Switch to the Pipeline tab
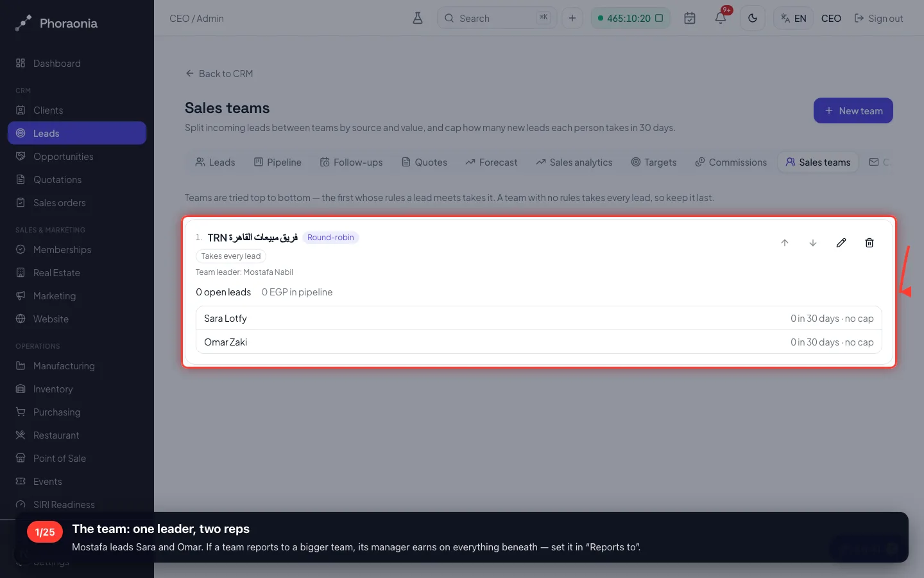 pos(277,162)
